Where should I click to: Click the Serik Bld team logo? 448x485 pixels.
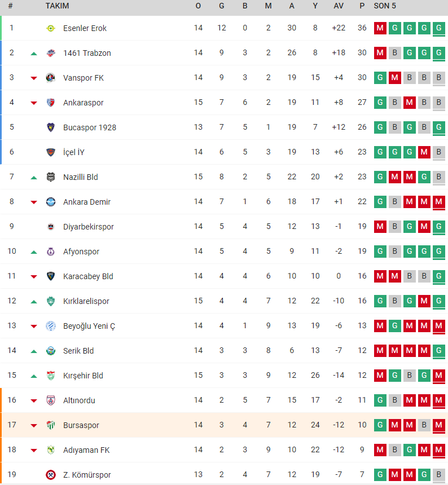click(51, 350)
